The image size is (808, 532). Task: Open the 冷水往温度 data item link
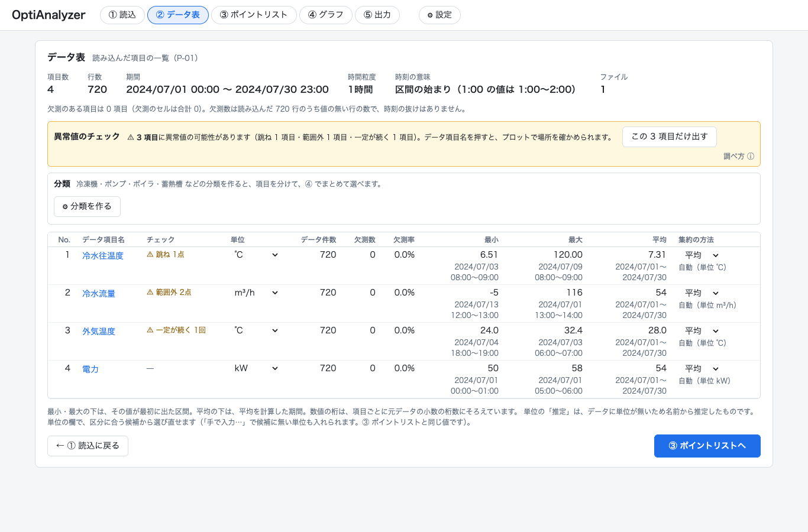tap(103, 255)
